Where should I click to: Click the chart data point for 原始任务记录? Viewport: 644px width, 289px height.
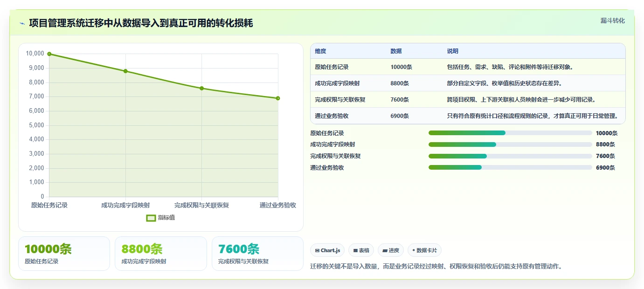[49, 54]
